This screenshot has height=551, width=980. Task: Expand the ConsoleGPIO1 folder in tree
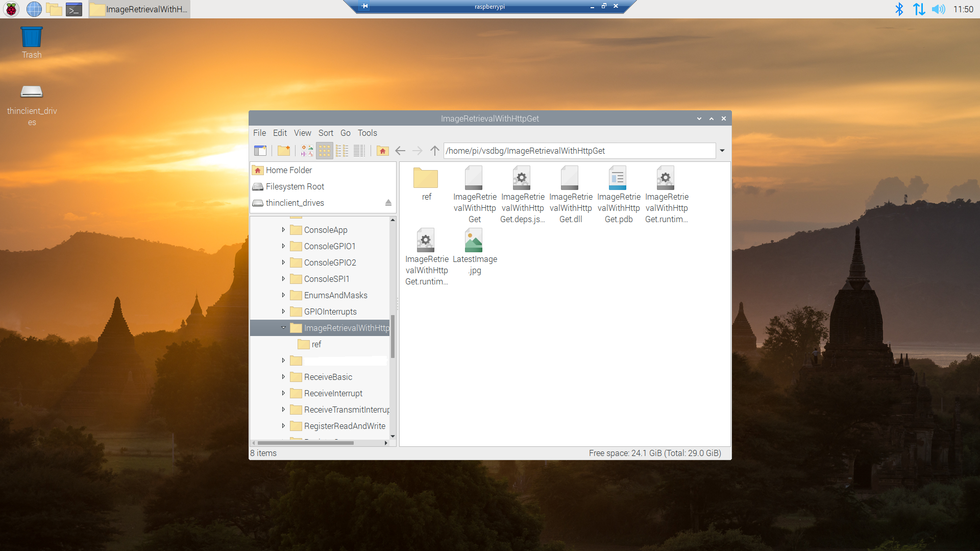tap(283, 246)
